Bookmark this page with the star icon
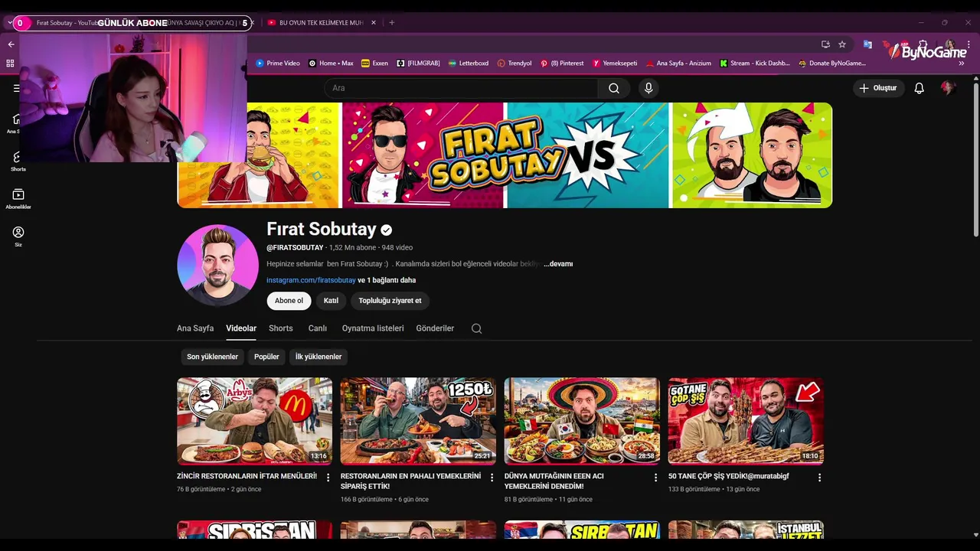This screenshot has width=980, height=551. (842, 44)
